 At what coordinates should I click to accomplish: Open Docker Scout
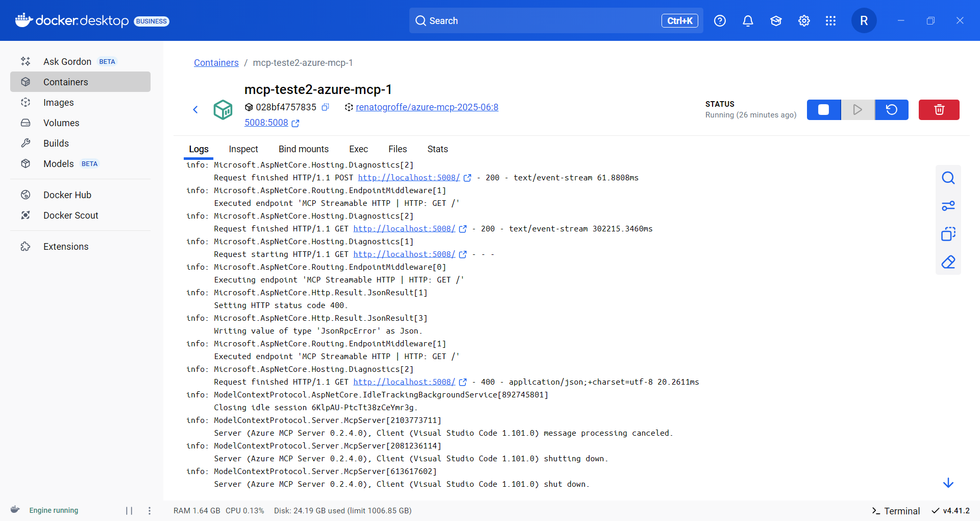click(x=80, y=215)
